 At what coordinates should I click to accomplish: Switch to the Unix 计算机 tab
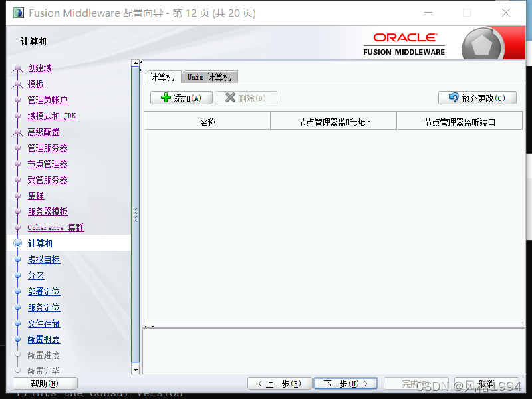[209, 77]
